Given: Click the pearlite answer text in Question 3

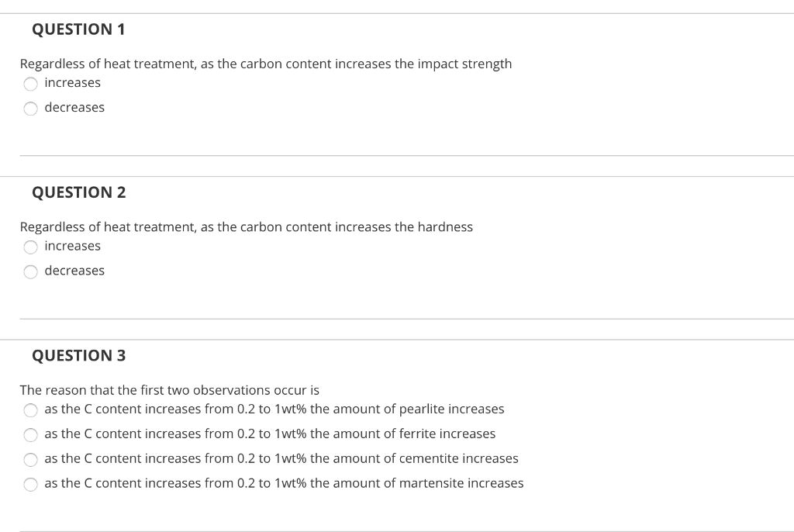Looking at the screenshot, I should (274, 409).
